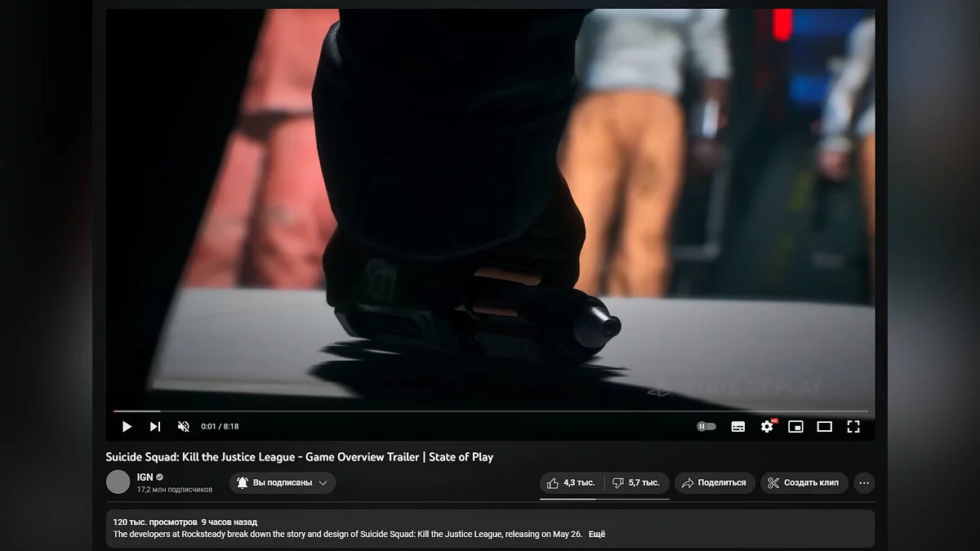Click the "120 тыс. просмотров" view count
980x551 pixels.
pyautogui.click(x=155, y=522)
